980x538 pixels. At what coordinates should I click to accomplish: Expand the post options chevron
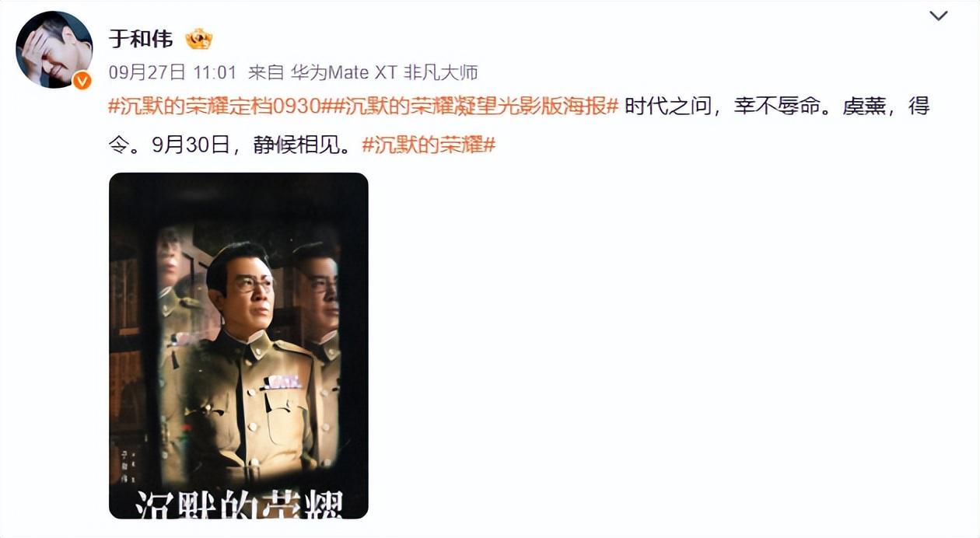[939, 16]
